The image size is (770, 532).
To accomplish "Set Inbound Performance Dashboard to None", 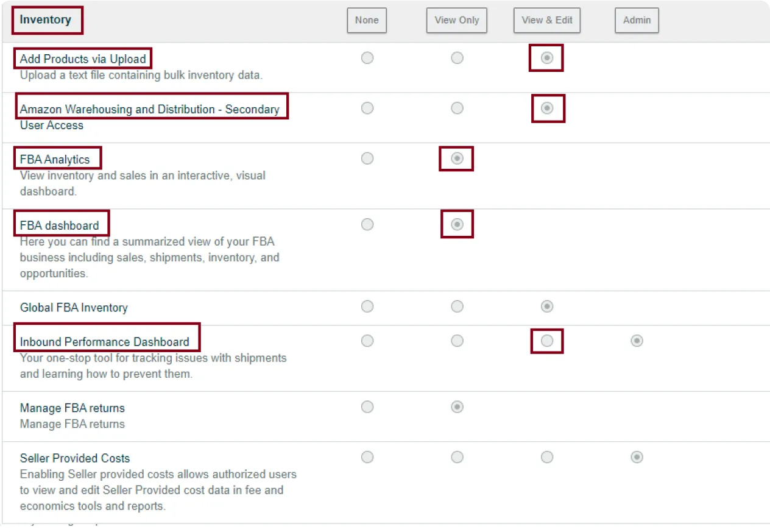I will coord(367,341).
